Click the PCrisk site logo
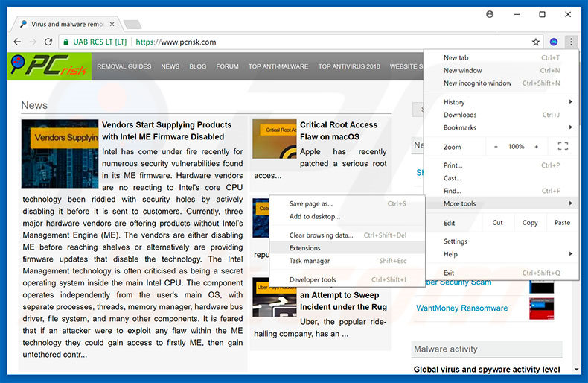Image resolution: width=588 pixels, height=383 pixels. 49,66
